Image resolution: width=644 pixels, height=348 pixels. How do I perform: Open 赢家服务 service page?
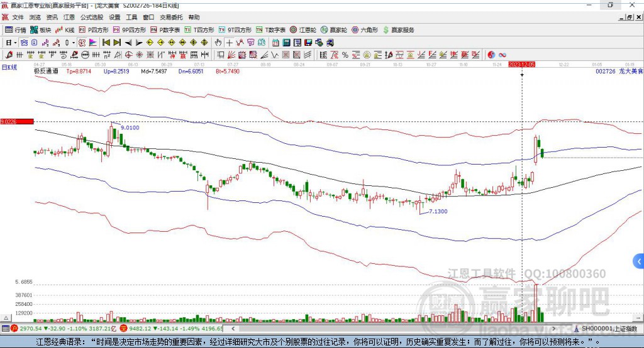pyautogui.click(x=398, y=30)
